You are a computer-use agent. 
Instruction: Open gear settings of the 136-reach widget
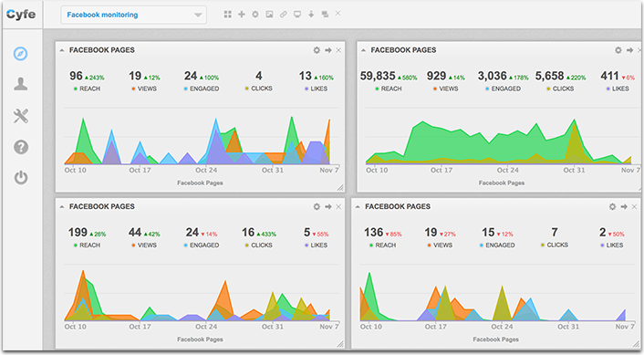pos(612,206)
